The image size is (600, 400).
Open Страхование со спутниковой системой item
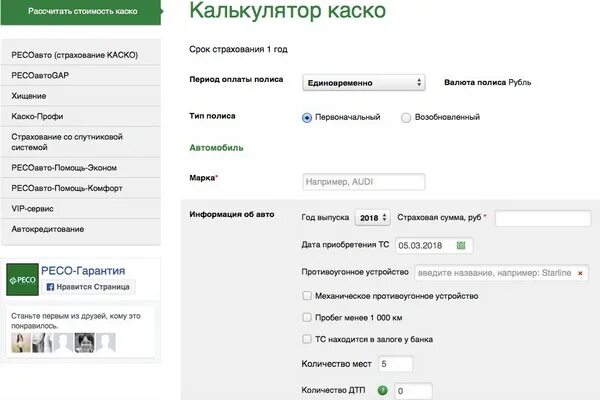(81, 142)
